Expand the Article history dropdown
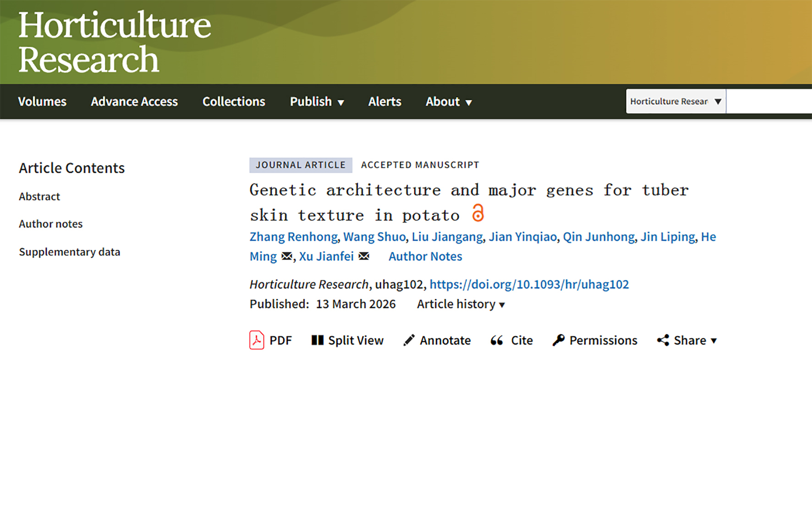This screenshot has height=514, width=812. click(461, 304)
